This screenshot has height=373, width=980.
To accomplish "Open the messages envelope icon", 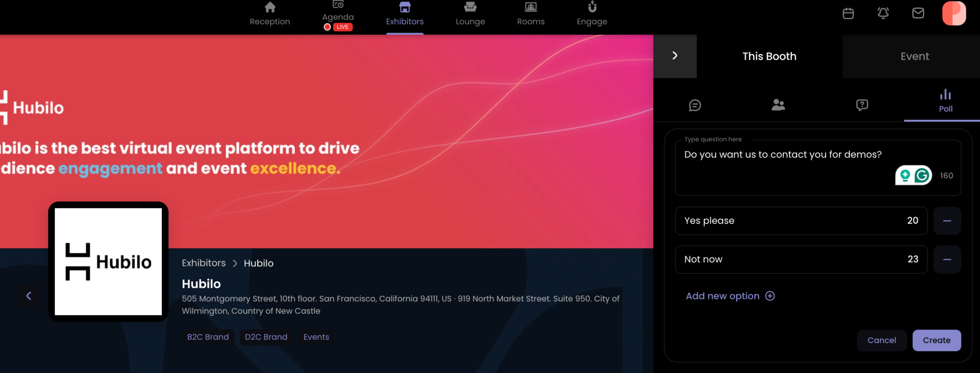I will pyautogui.click(x=918, y=13).
